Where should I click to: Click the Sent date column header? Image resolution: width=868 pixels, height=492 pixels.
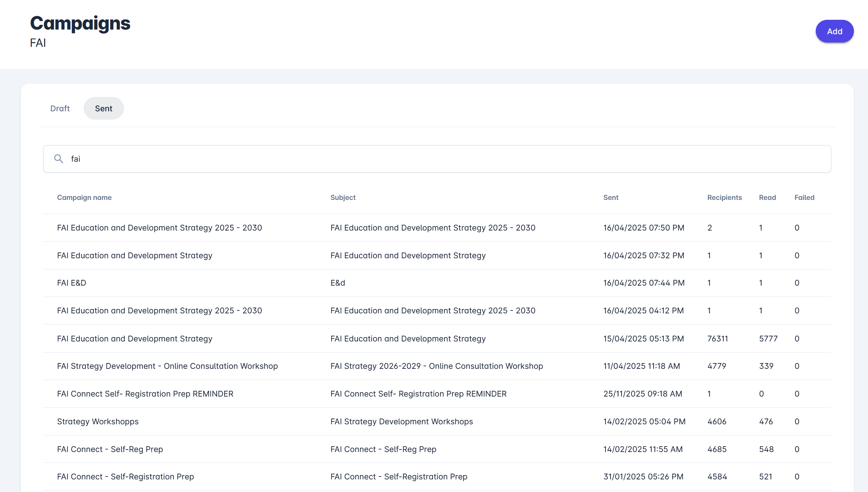coord(611,197)
